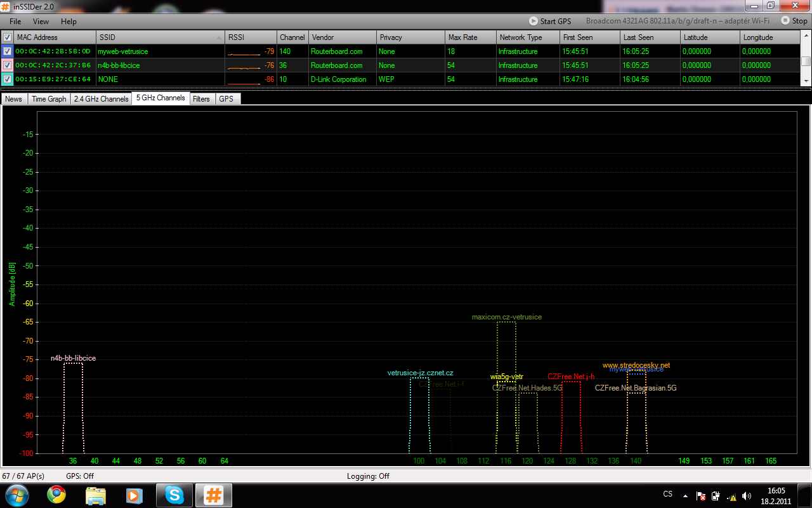Open Skype from the taskbar
Viewport: 812px width, 508px height.
[x=174, y=495]
